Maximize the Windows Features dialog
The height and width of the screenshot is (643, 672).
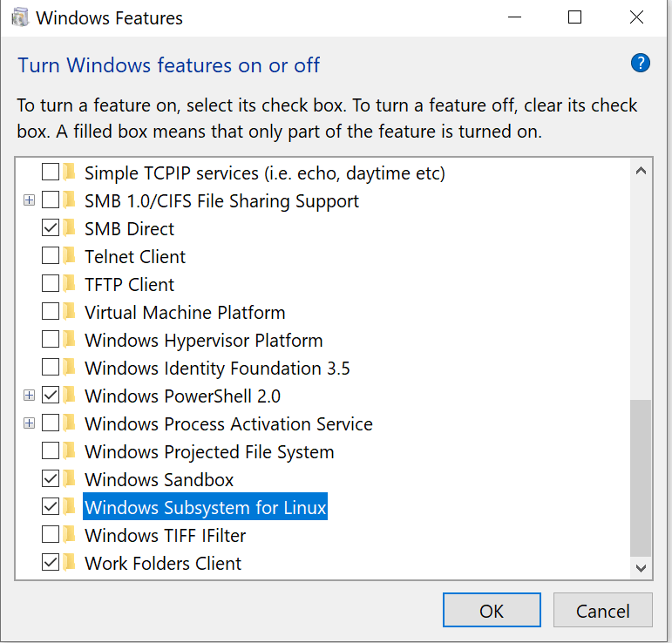[574, 17]
